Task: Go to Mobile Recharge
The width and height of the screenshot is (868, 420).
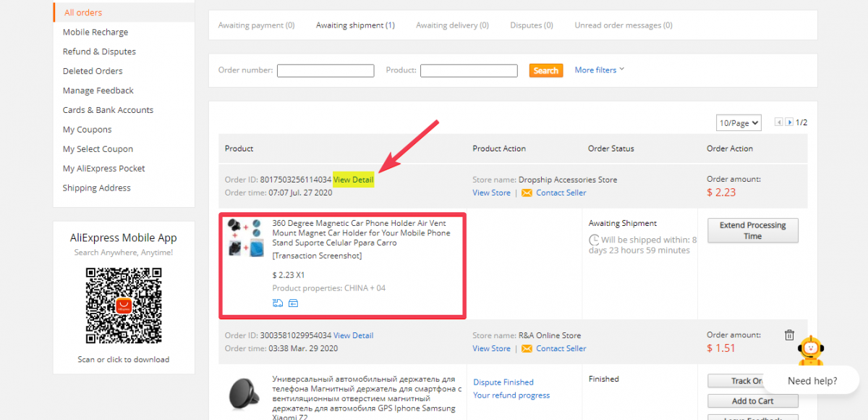Action: (95, 32)
